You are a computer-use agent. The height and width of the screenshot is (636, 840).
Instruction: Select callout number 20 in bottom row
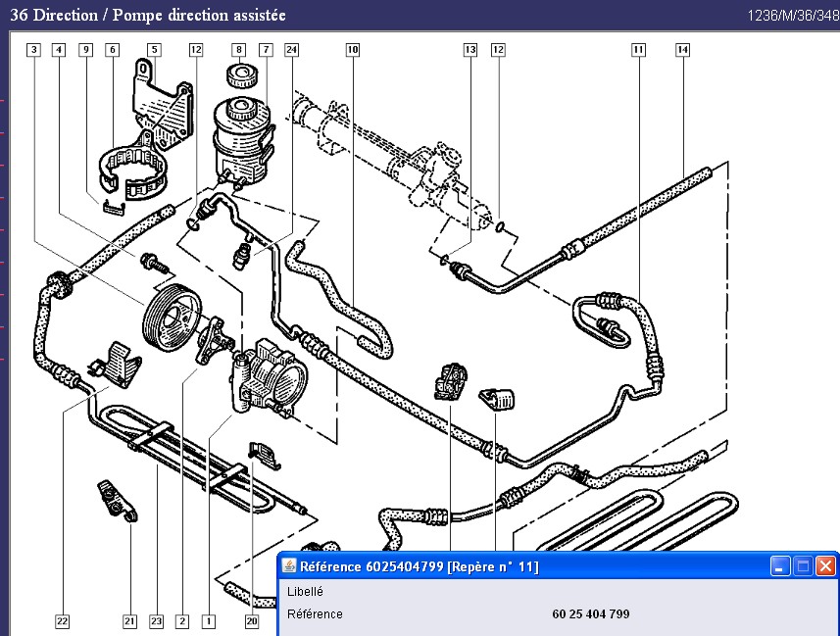(252, 620)
